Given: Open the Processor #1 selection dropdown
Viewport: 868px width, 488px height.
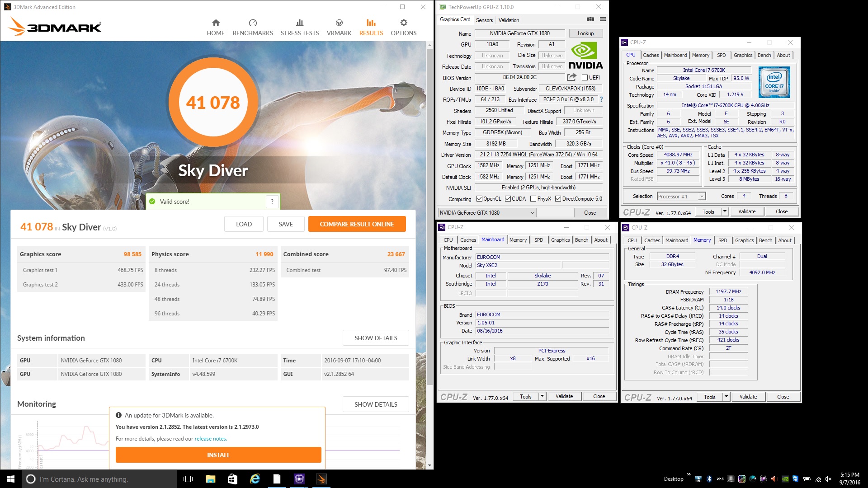Looking at the screenshot, I should tap(701, 197).
